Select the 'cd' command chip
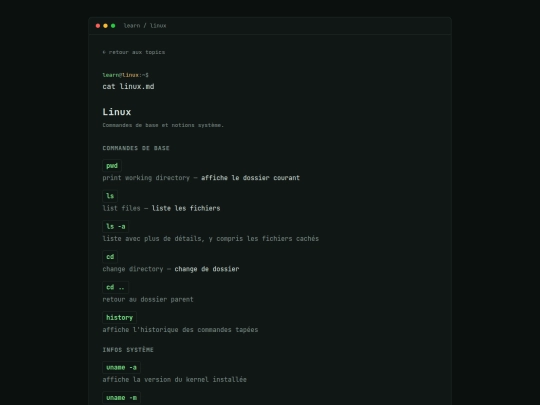The height and width of the screenshot is (405, 540). [110, 257]
